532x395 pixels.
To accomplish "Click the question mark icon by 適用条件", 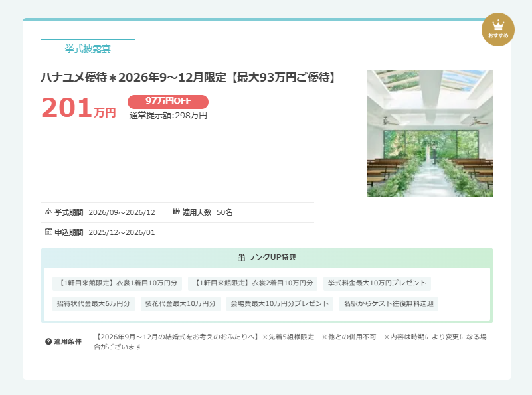I will point(48,341).
